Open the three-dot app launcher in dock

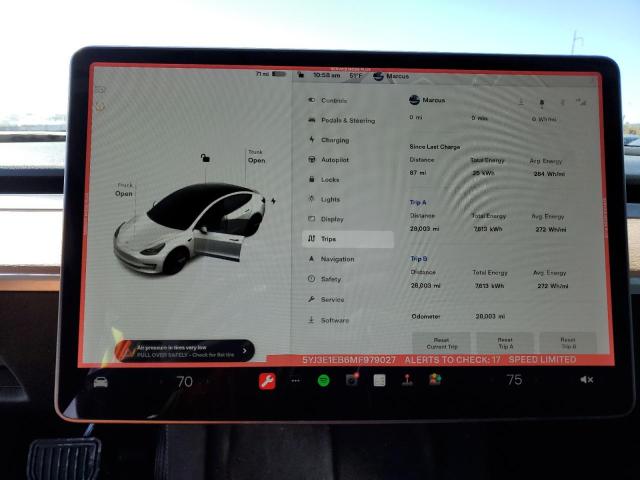(x=296, y=380)
